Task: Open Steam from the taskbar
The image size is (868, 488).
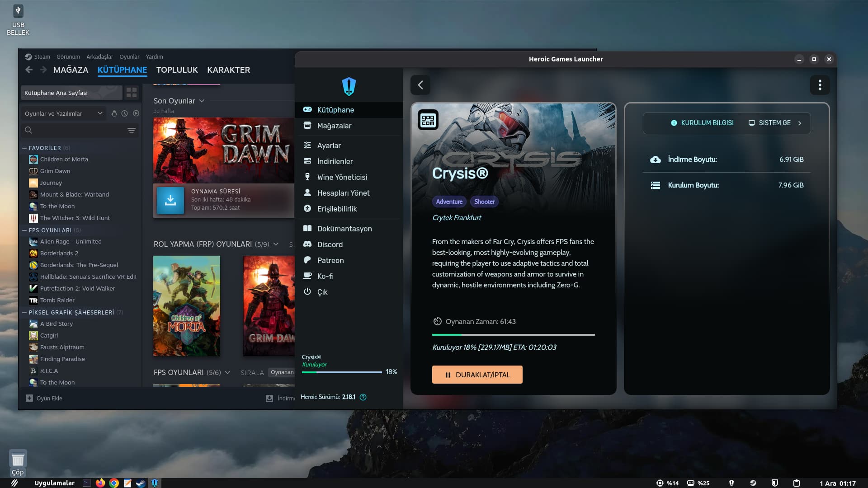Action: point(141,483)
